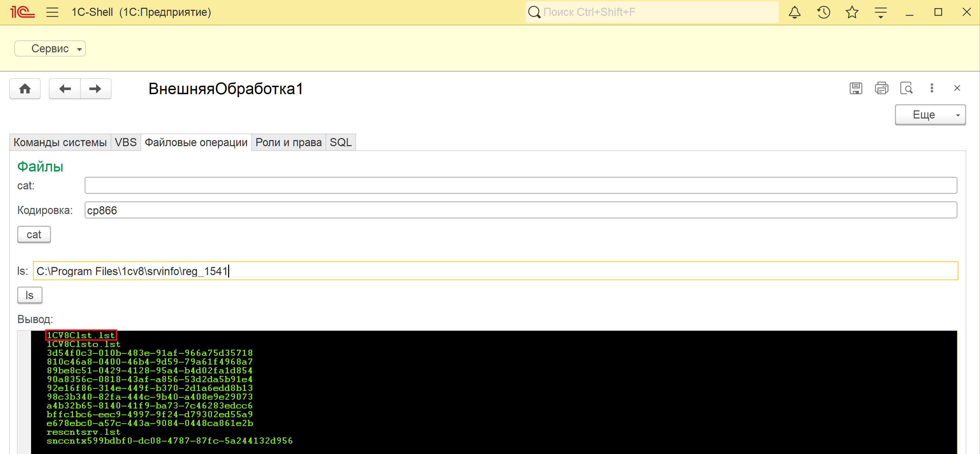Navigate forward with right arrow
This screenshot has height=454, width=980.
(95, 89)
